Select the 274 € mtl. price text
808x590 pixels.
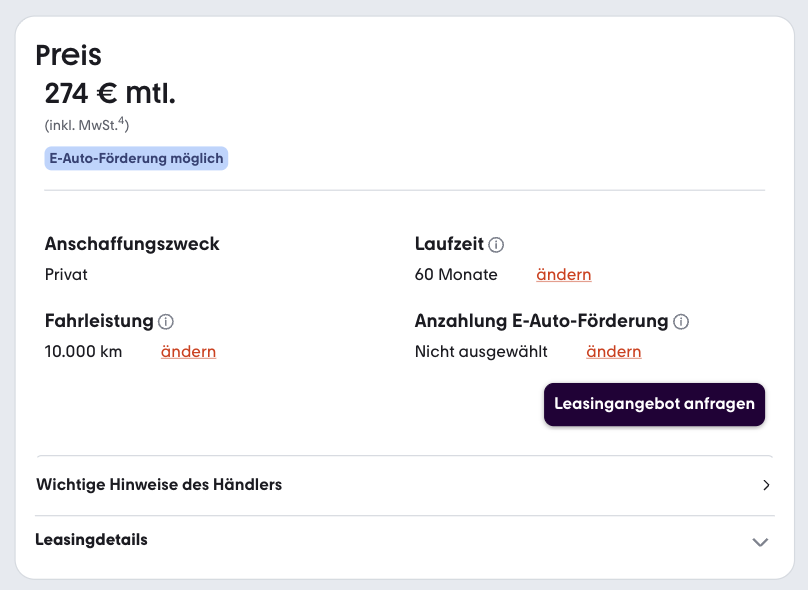click(110, 94)
